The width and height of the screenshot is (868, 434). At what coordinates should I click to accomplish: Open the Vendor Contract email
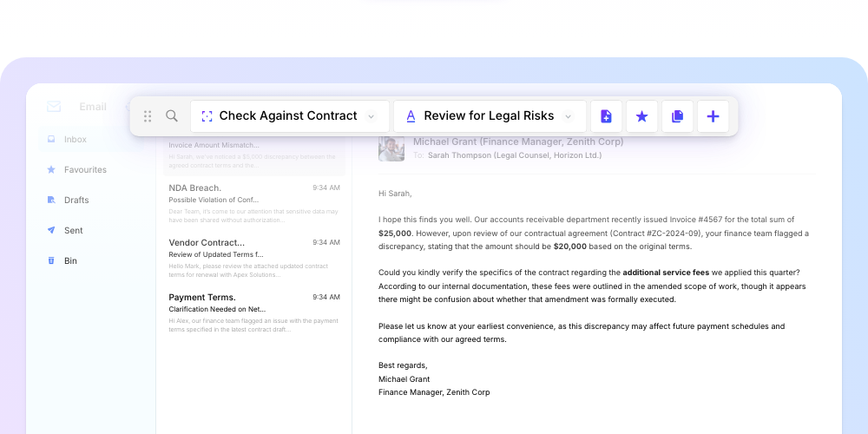[254, 259]
